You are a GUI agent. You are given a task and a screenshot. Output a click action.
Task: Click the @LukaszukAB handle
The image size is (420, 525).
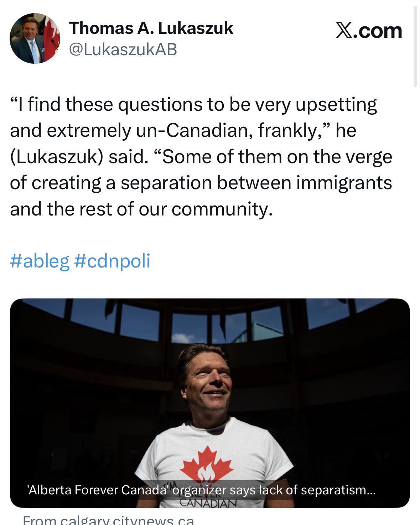(x=123, y=50)
